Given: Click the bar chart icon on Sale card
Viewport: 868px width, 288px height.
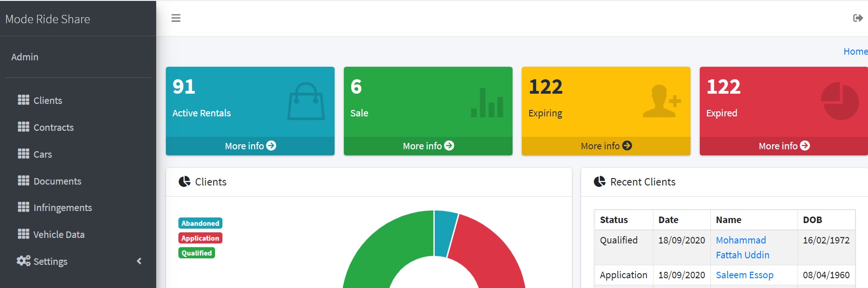Looking at the screenshot, I should pos(487,103).
